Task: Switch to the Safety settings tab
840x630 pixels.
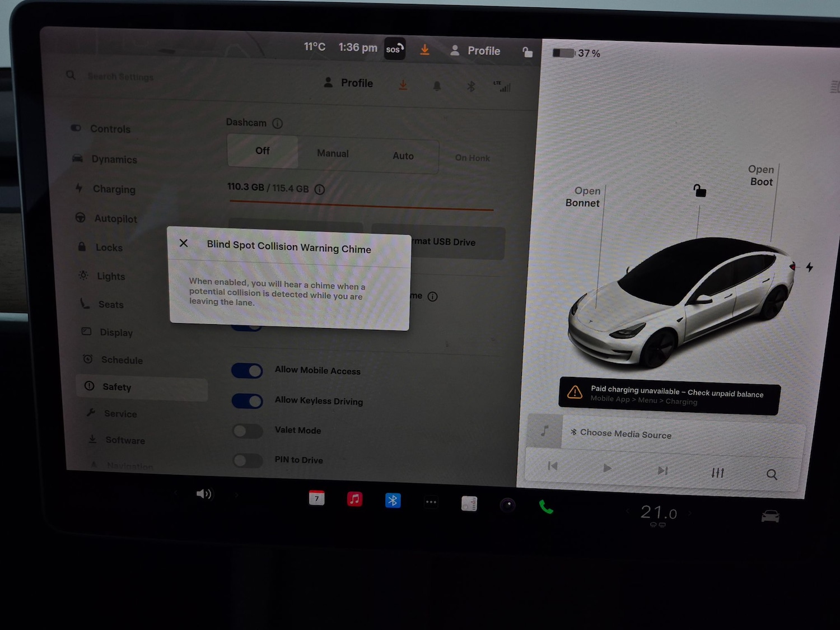Action: coord(116,387)
